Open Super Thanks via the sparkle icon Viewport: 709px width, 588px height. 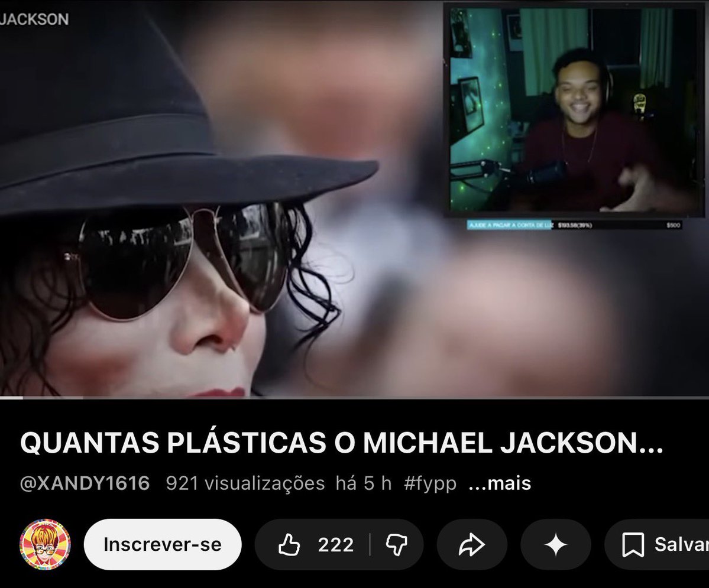click(x=555, y=544)
